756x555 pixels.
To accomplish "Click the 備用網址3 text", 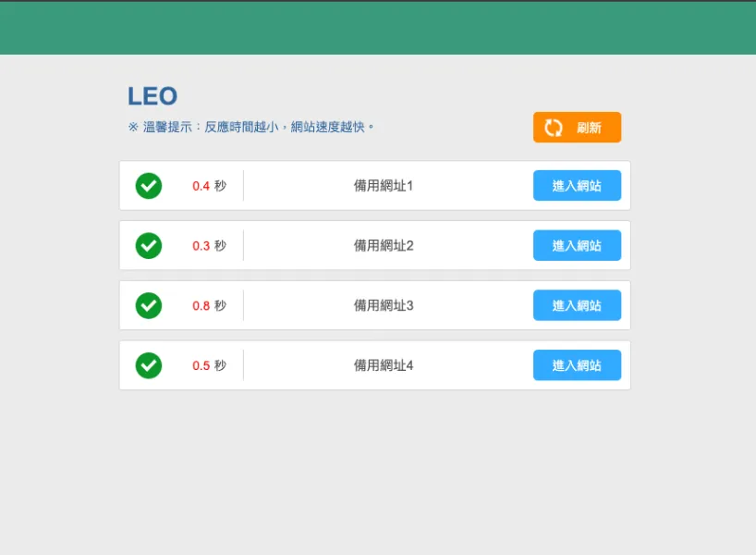I will point(384,305).
